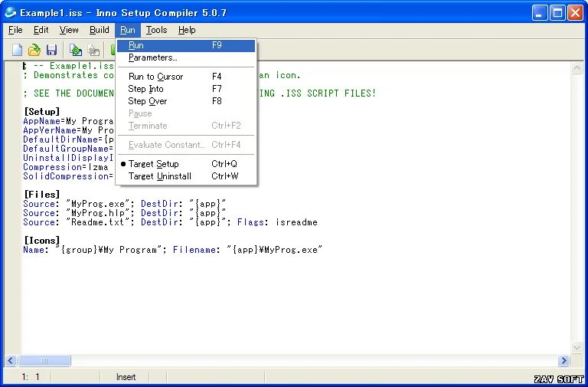Image resolution: width=588 pixels, height=387 pixels.
Task: Select the Target Setup radio option
Action: 186,164
